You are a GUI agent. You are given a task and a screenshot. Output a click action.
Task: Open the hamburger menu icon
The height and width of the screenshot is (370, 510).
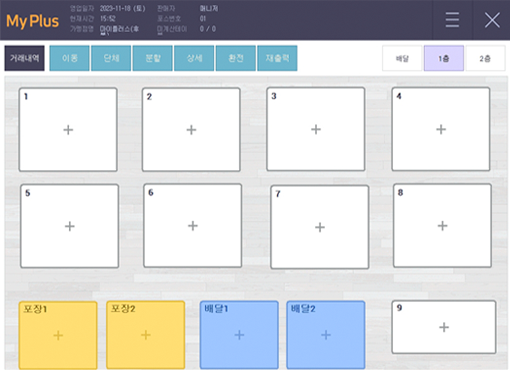pyautogui.click(x=452, y=20)
